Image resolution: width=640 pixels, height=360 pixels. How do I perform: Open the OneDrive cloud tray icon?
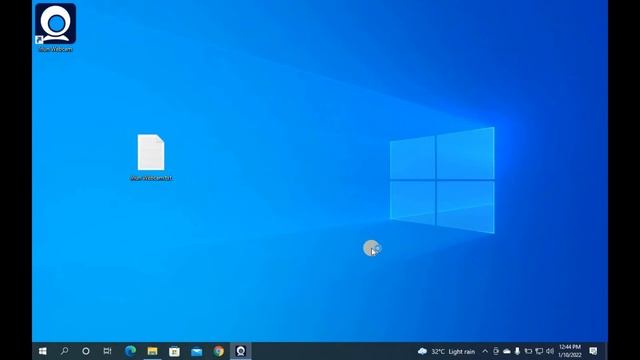click(507, 351)
